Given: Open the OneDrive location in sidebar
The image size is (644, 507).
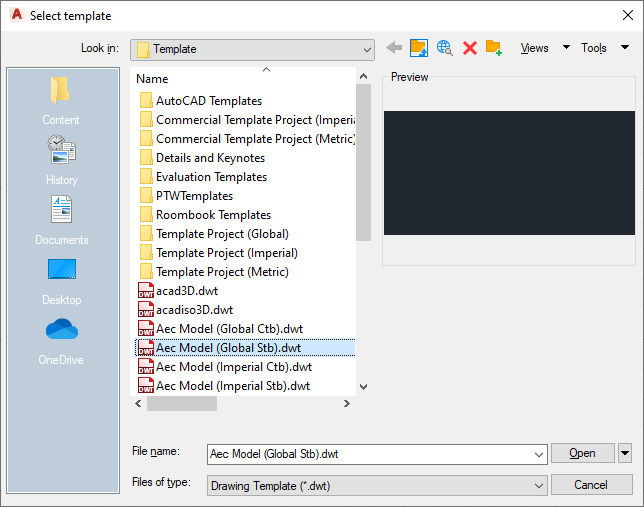Looking at the screenshot, I should 62,341.
